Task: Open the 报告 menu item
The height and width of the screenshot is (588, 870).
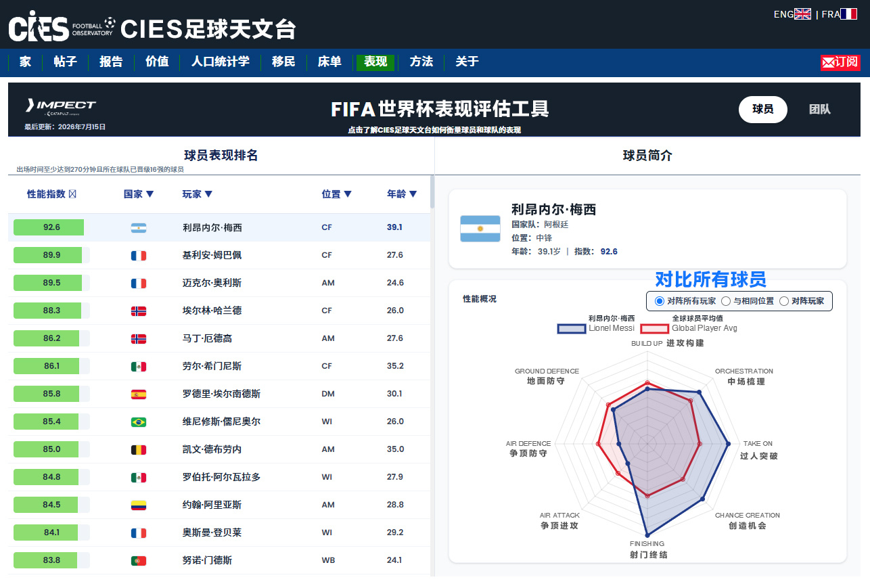Action: pyautogui.click(x=112, y=62)
